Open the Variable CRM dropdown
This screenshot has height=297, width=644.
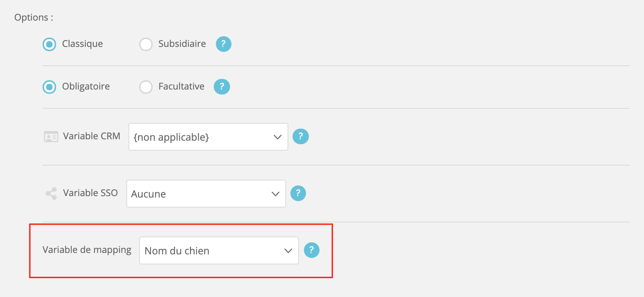coord(208,137)
